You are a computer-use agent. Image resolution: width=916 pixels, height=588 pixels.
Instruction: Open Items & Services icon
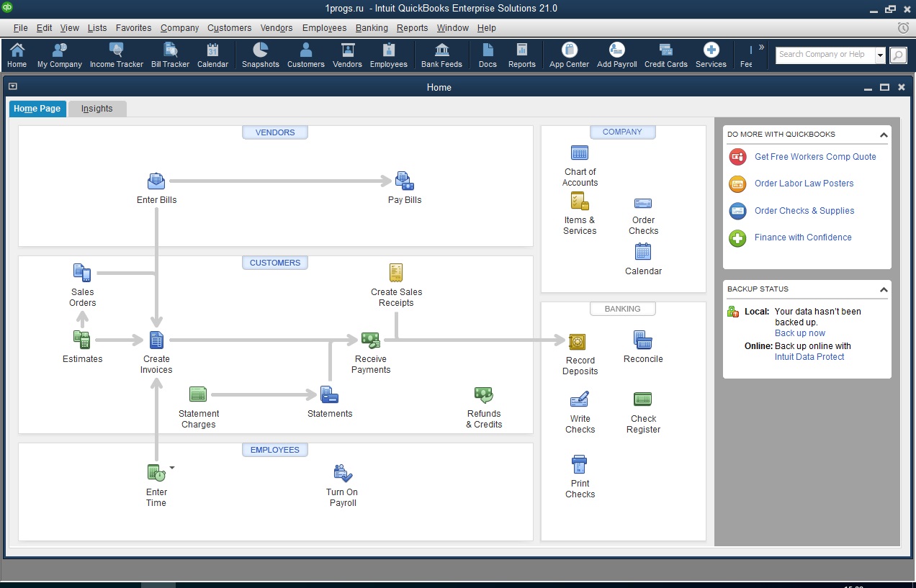pos(580,201)
